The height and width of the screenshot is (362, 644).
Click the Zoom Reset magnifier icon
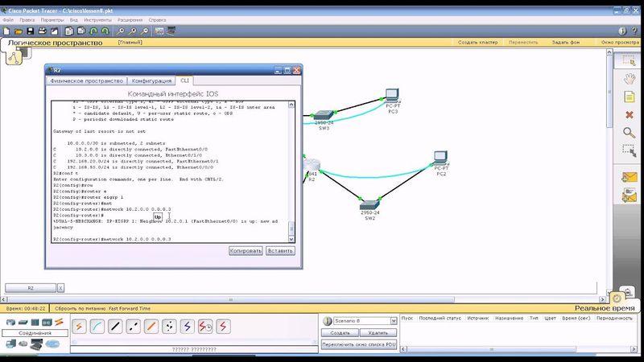click(133, 31)
